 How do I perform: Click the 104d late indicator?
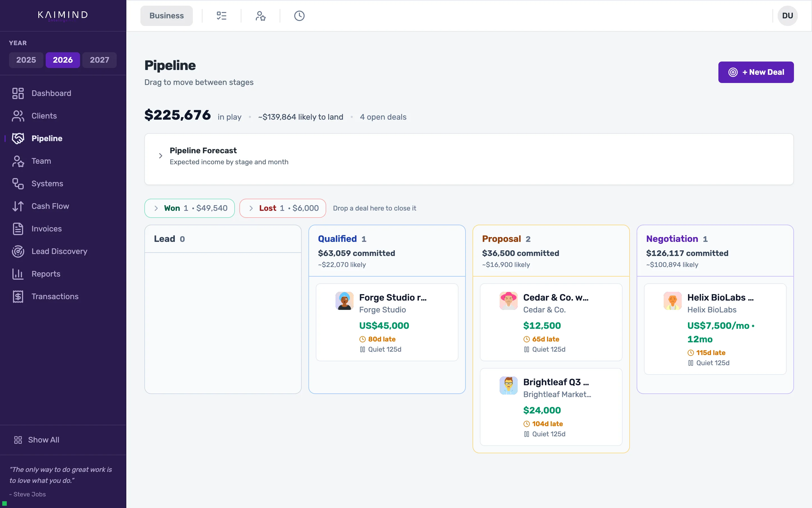coord(543,424)
